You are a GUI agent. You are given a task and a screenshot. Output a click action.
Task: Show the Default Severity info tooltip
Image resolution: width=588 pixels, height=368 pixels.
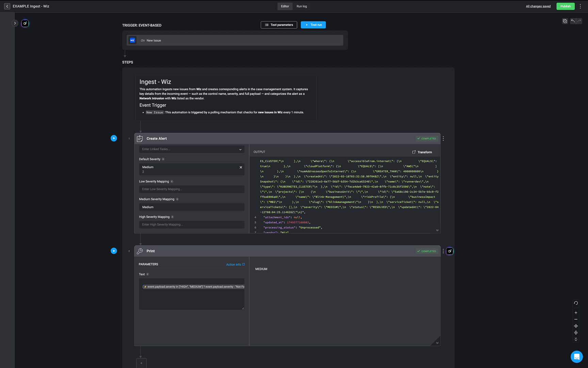click(x=163, y=159)
